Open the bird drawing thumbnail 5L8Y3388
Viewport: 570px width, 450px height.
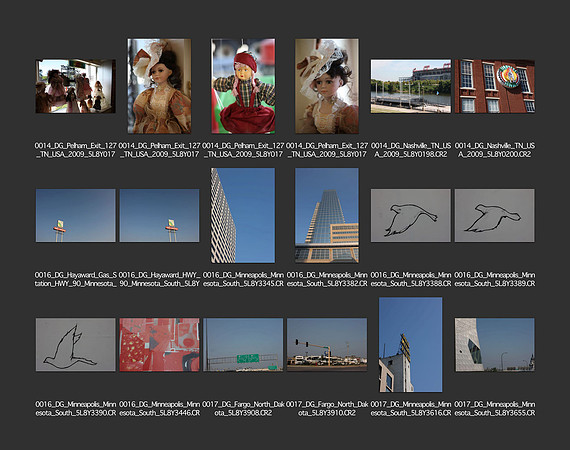tap(411, 216)
